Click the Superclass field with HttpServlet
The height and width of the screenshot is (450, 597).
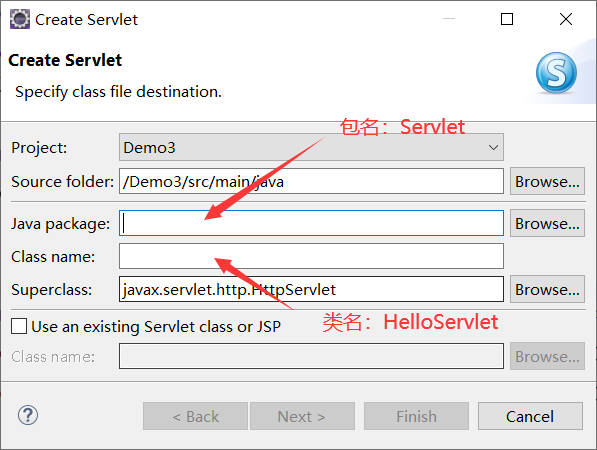pos(311,289)
